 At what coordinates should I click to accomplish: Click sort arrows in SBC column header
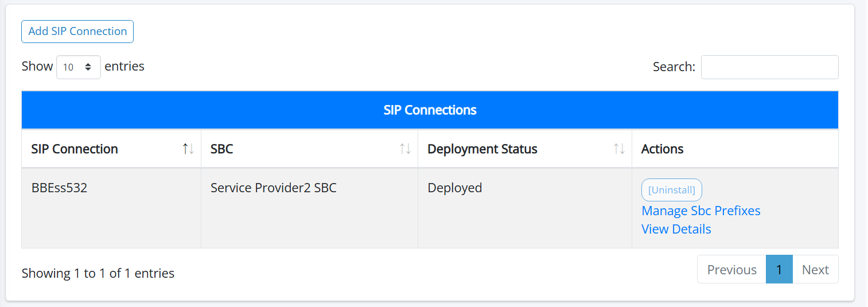[405, 149]
